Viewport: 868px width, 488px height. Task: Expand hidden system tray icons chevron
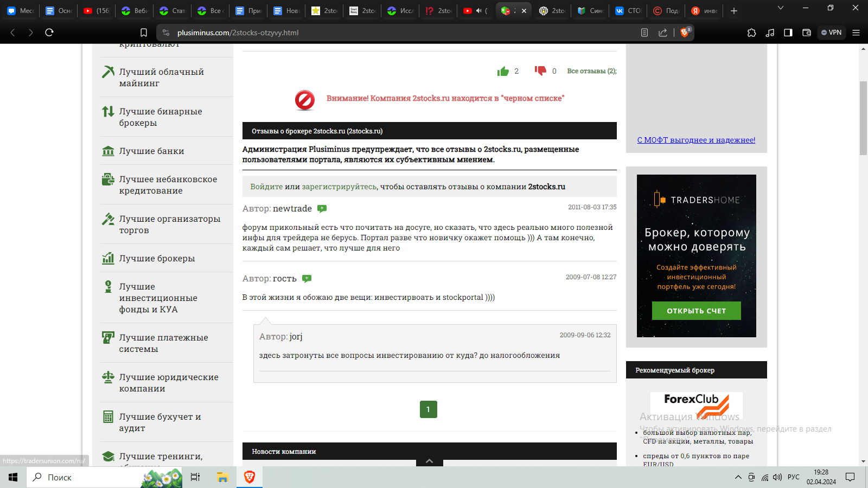[738, 477]
